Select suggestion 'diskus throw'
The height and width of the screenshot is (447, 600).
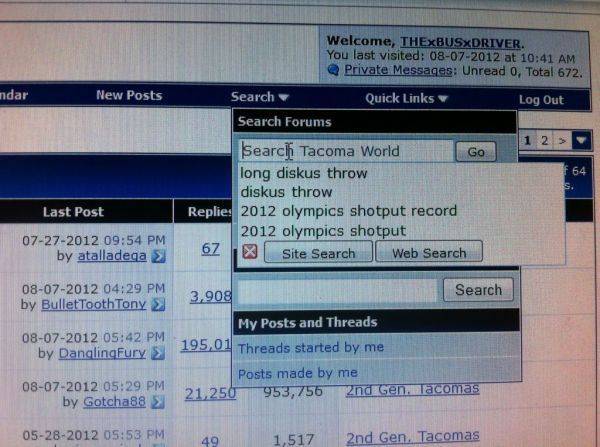[x=286, y=192]
